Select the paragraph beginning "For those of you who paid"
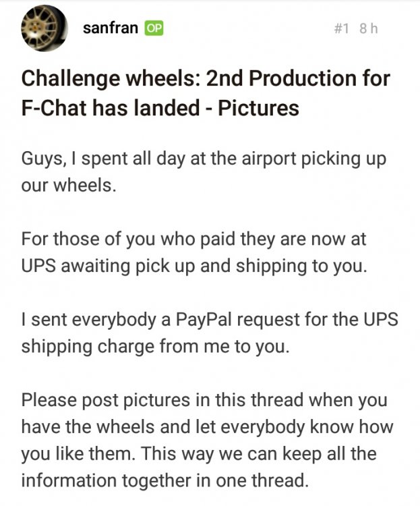The image size is (420, 506). tap(194, 252)
